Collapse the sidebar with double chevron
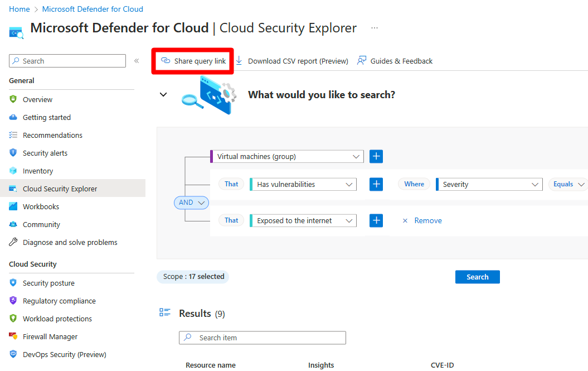This screenshot has height=371, width=588. pyautogui.click(x=137, y=61)
